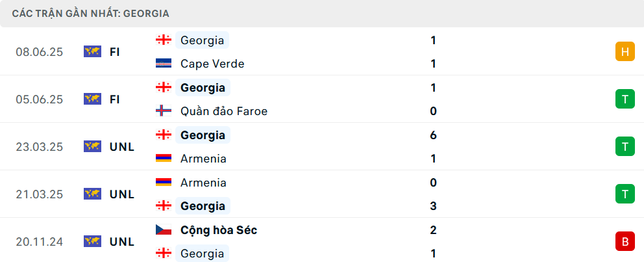Viewport: 644px width, 262px height.
Task: Open Cape Verde team link
Action: click(x=212, y=64)
